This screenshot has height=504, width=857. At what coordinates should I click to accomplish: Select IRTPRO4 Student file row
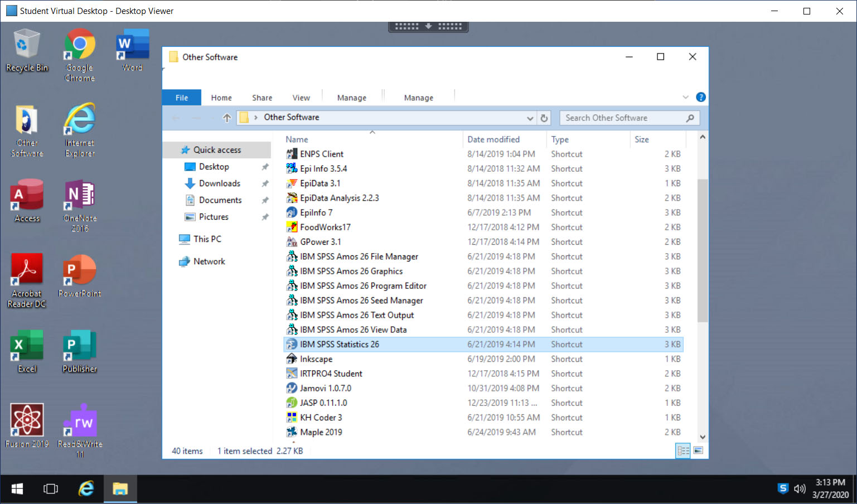tap(483, 374)
